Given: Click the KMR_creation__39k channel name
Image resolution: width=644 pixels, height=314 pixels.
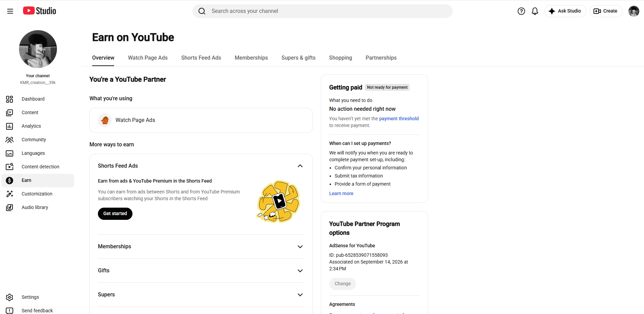Looking at the screenshot, I should pyautogui.click(x=38, y=83).
